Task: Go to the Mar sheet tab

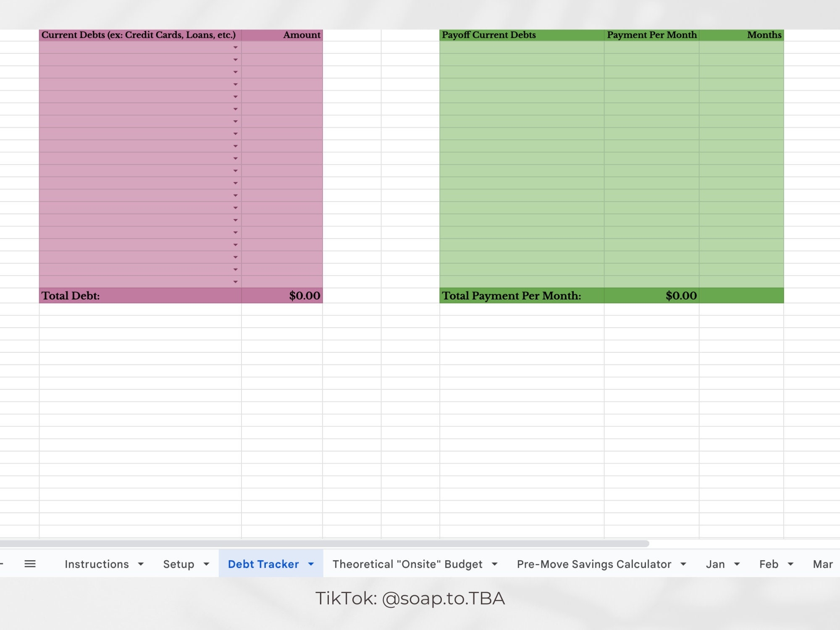Action: (822, 564)
